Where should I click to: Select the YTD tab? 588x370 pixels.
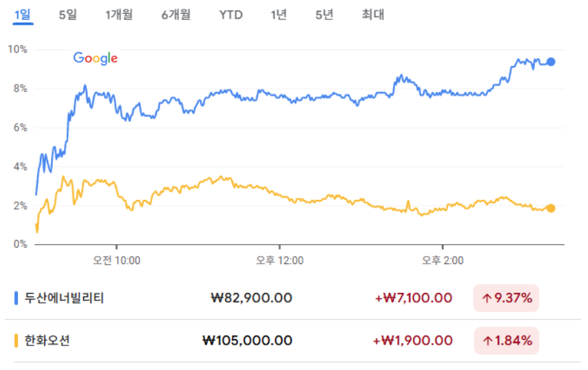[x=231, y=14]
